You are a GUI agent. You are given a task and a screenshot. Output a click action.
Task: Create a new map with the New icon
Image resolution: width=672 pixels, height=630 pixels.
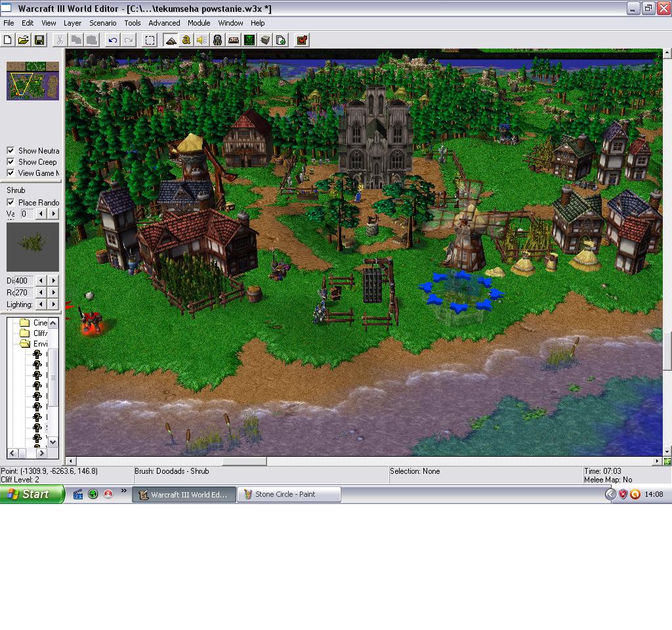[8, 40]
